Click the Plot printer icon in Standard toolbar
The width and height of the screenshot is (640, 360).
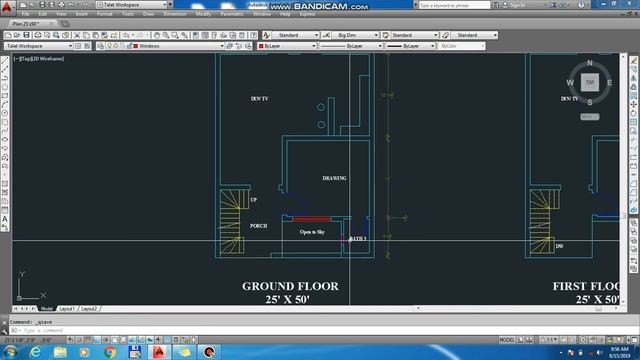tap(38, 36)
